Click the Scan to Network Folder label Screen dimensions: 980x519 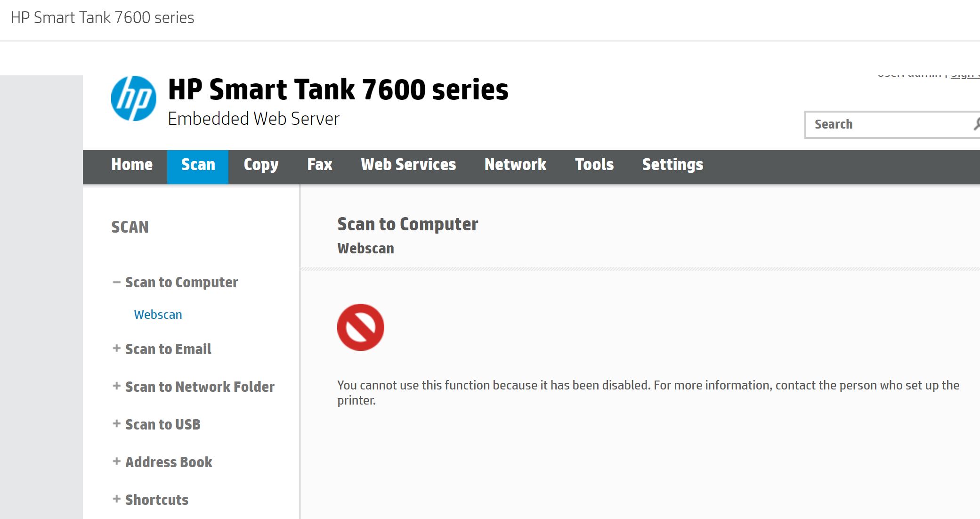click(x=200, y=387)
